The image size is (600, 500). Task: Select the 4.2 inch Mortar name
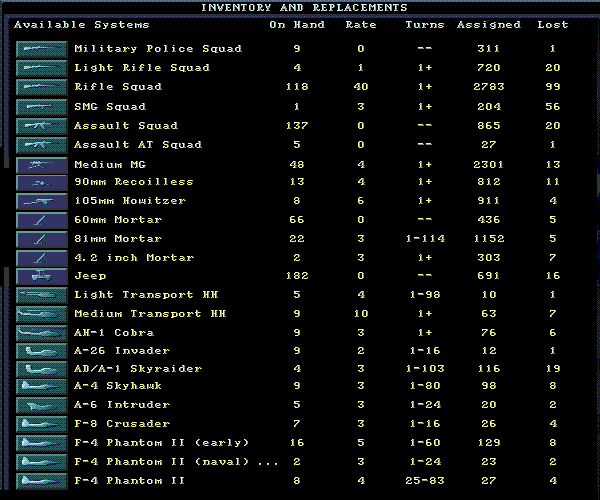click(134, 258)
